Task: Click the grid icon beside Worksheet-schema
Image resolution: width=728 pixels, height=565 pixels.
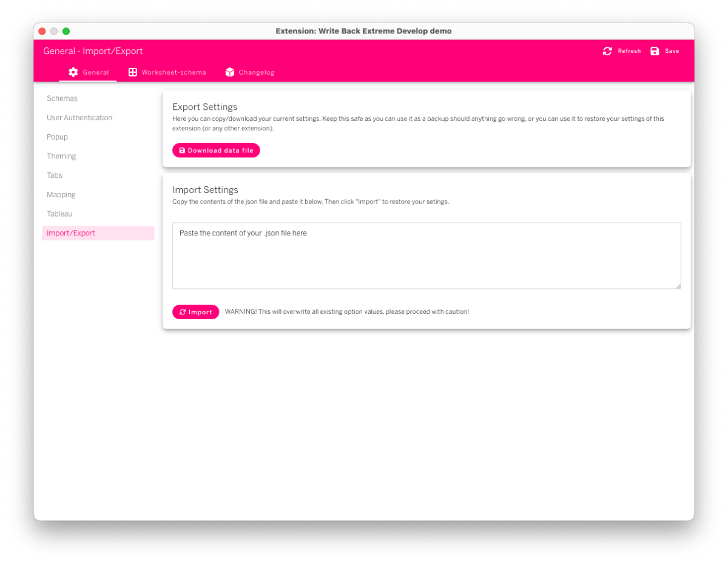Action: 132,72
